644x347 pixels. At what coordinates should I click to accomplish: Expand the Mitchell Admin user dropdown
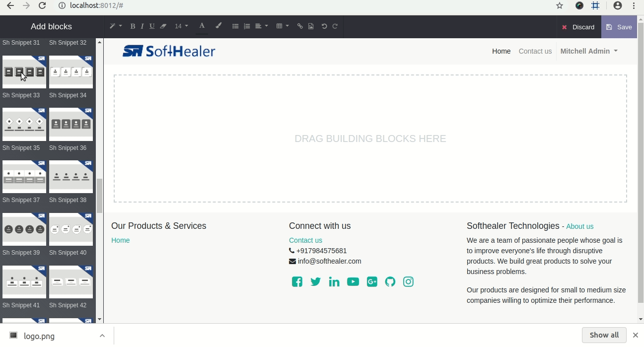tap(589, 51)
